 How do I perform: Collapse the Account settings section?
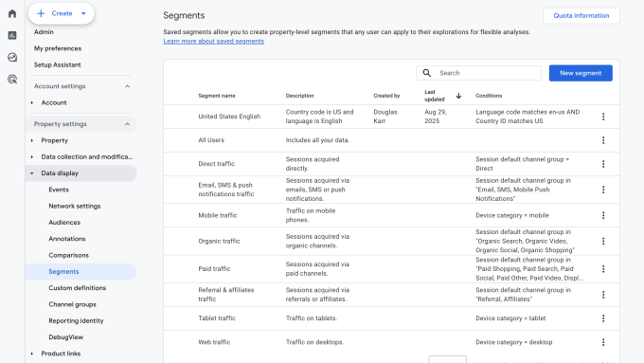click(127, 86)
